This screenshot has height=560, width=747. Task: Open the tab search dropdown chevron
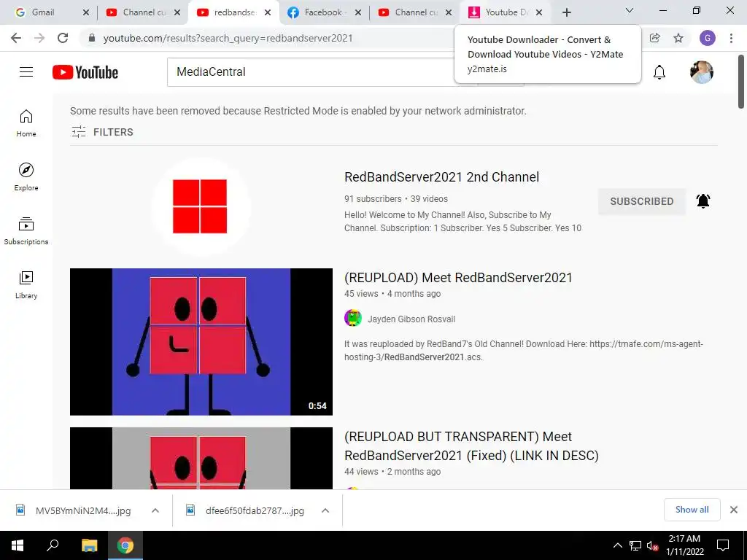(630, 10)
